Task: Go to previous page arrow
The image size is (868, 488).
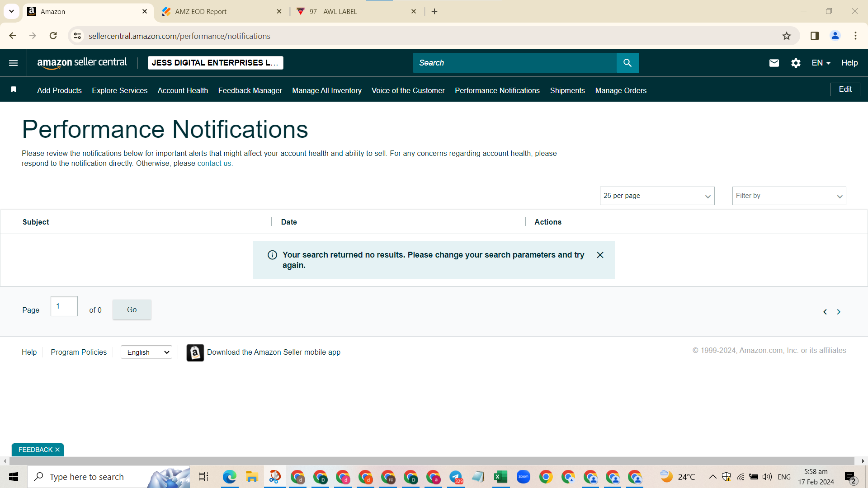Action: click(x=825, y=312)
